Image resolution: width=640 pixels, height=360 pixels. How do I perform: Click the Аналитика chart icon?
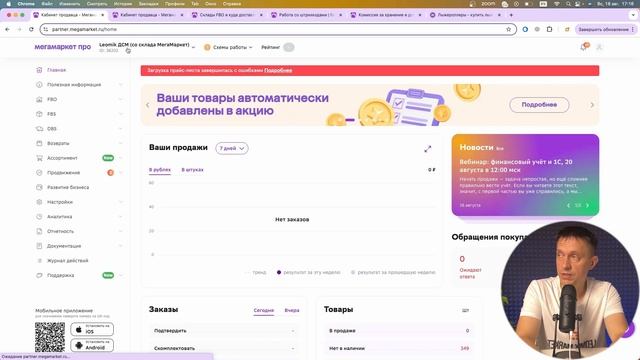click(39, 217)
